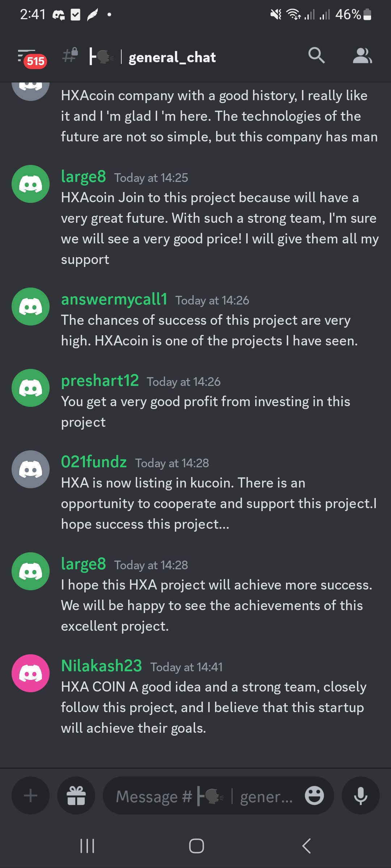The image size is (391, 868).
Task: Open the emoji picker smiley
Action: pos(314,795)
